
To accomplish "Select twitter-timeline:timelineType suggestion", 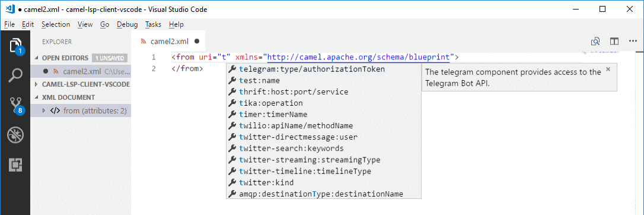I will (x=324, y=171).
